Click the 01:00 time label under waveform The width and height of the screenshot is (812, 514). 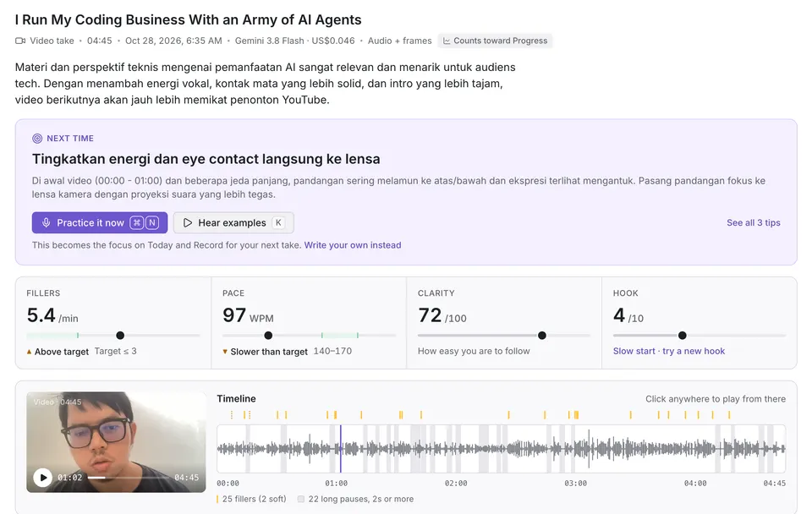coord(336,483)
